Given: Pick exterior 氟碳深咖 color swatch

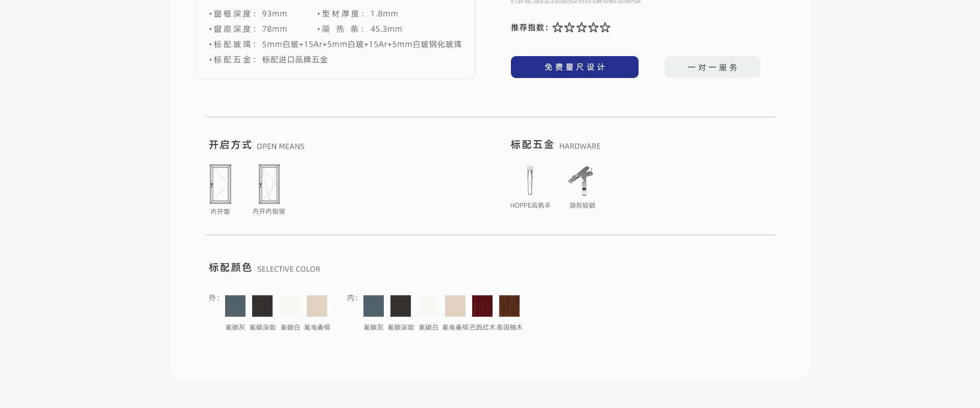Looking at the screenshot, I should (x=262, y=306).
